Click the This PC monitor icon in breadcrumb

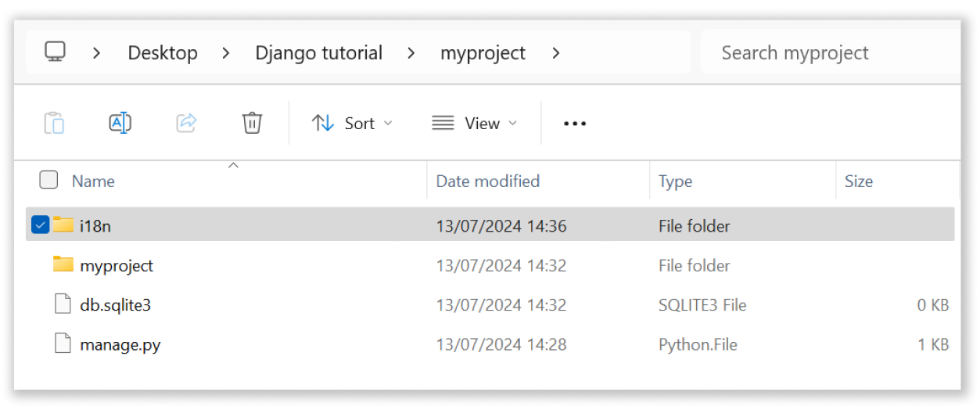tap(55, 52)
